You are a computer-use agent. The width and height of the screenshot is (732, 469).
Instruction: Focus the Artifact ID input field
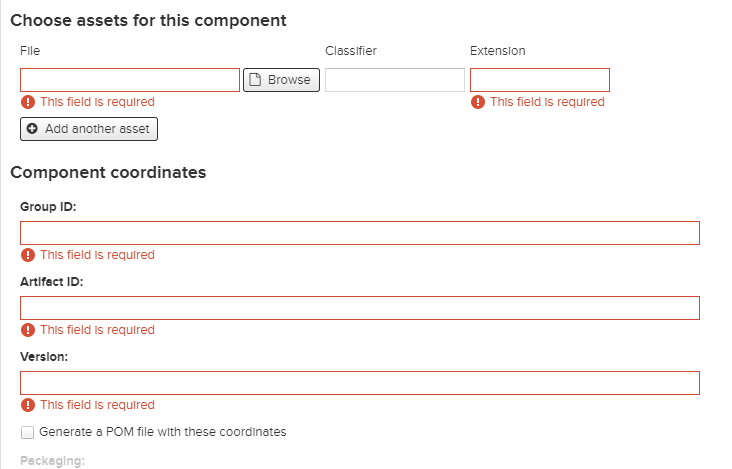(360, 308)
